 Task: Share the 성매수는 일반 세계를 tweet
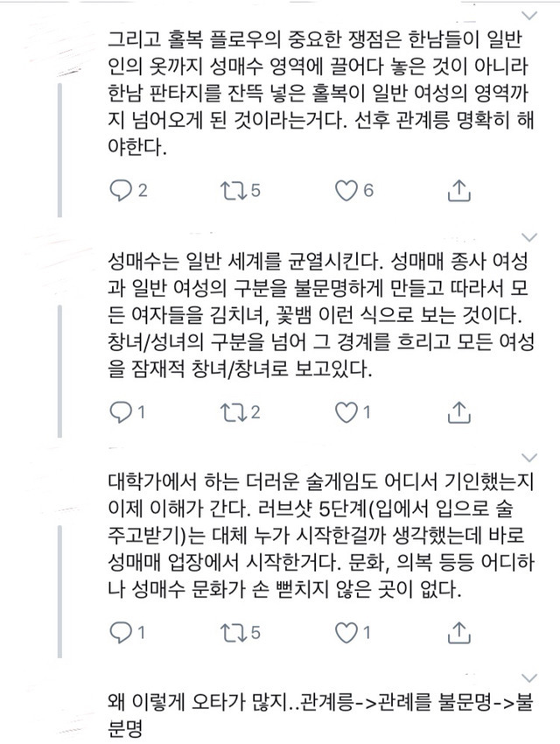coord(456,411)
